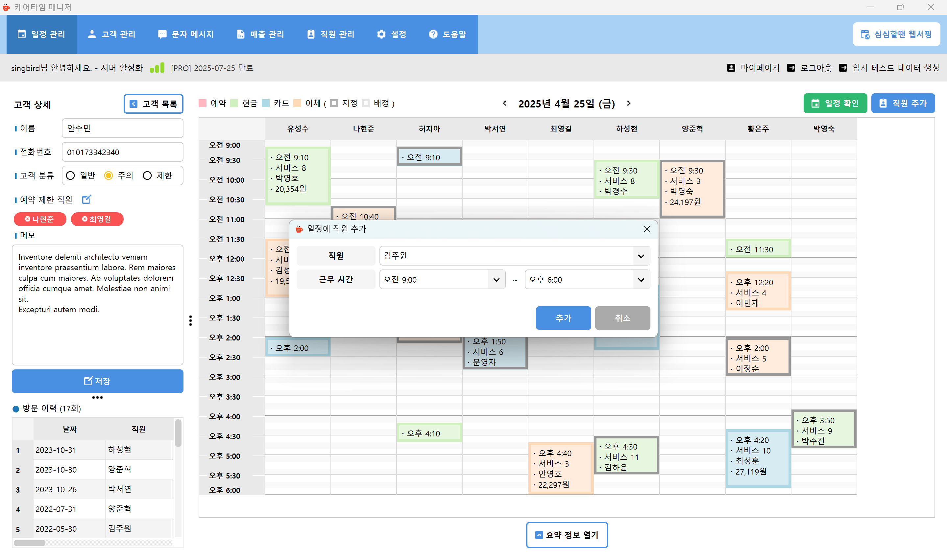The height and width of the screenshot is (560, 947).
Task: Open end time dropdown 오후 6:00
Action: (x=641, y=280)
